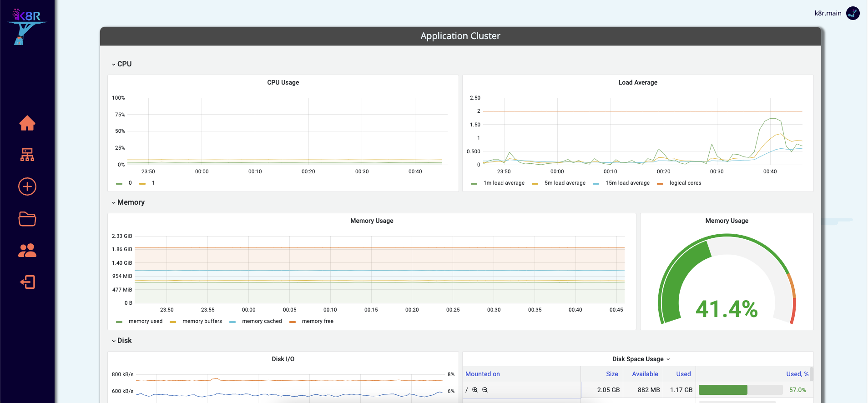Click the logout icon in sidebar

pyautogui.click(x=27, y=282)
